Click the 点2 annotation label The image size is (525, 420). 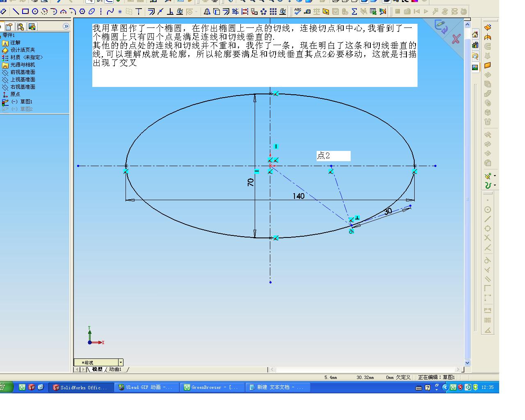[333, 156]
